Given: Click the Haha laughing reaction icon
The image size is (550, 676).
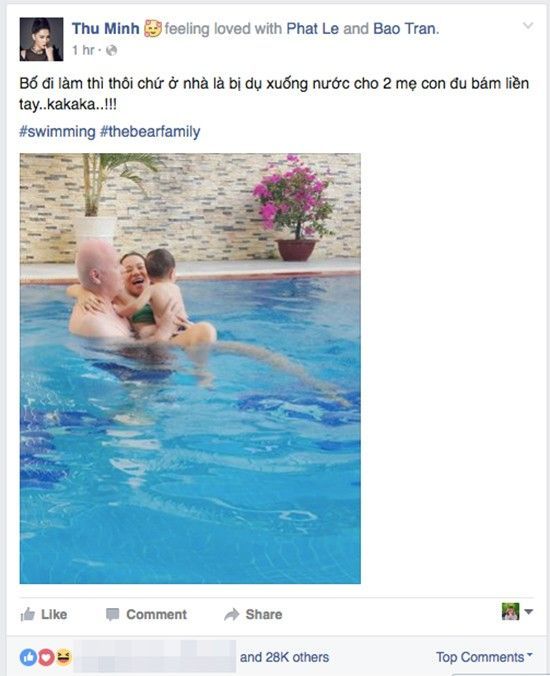Looking at the screenshot, I should tap(63, 657).
